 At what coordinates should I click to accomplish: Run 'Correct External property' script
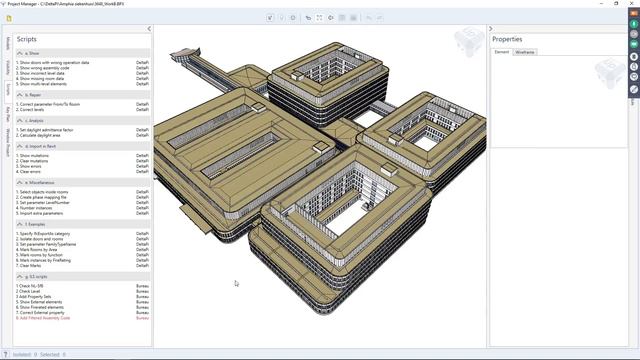40,313
